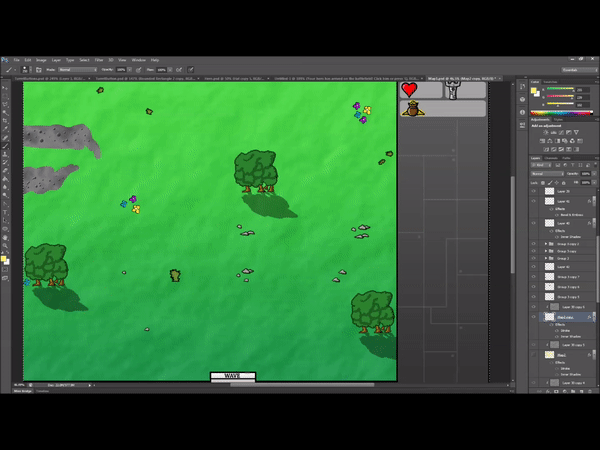Switch to the Channels tab
This screenshot has height=450, width=600.
pyautogui.click(x=550, y=157)
